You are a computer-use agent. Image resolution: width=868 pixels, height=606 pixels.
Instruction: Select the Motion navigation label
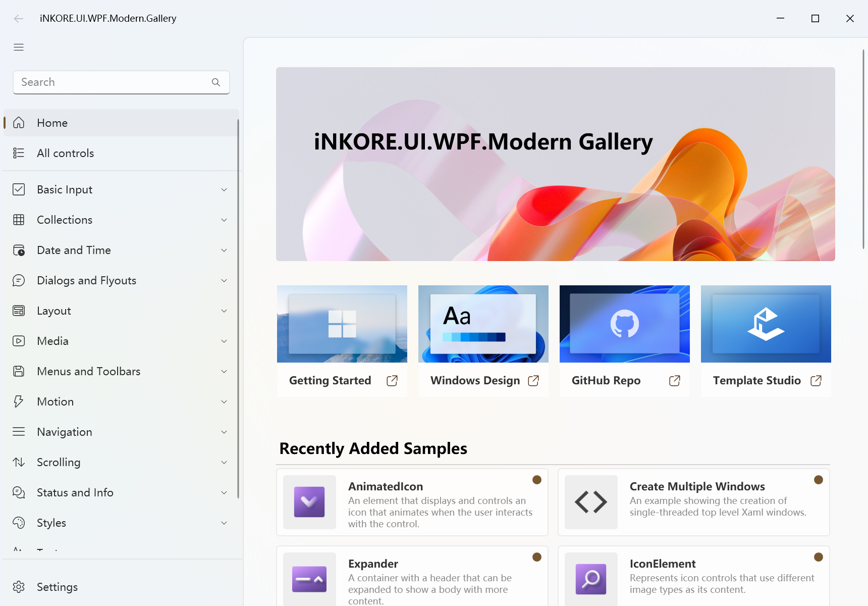56,401
